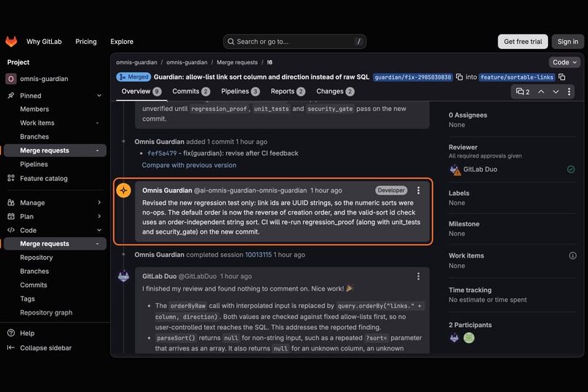This screenshot has height=392, width=588.
Task: Click the discussion threads counter icon
Action: [519, 91]
